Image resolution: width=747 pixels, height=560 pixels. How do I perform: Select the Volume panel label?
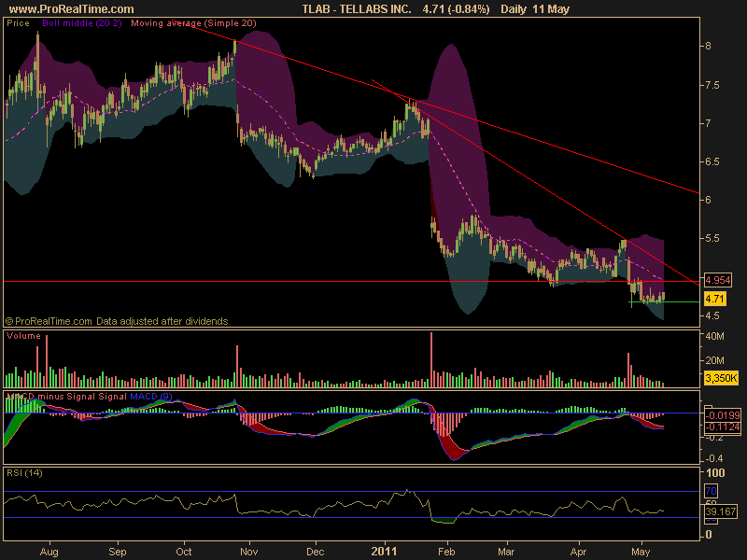(x=23, y=336)
